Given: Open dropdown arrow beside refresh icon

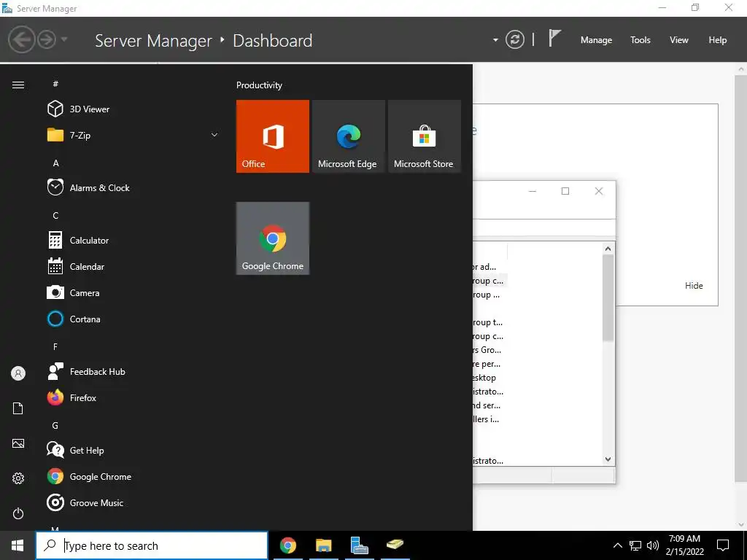Looking at the screenshot, I should 495,40.
